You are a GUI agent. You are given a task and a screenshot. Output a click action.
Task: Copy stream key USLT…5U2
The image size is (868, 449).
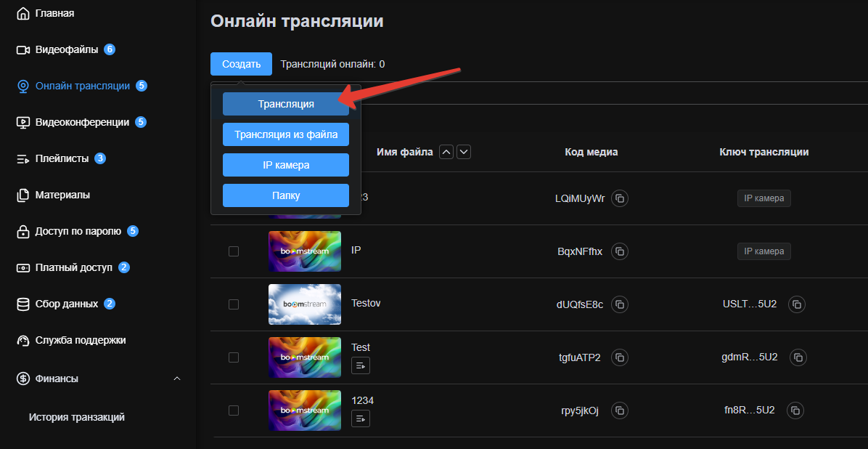click(x=797, y=304)
